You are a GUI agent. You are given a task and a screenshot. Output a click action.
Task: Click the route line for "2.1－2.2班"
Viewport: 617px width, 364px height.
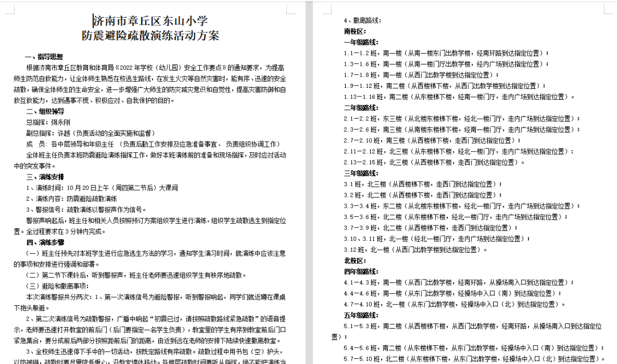[x=462, y=118]
